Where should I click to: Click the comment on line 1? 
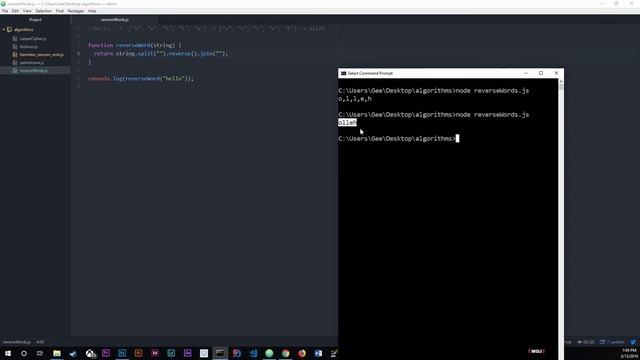tap(206, 29)
